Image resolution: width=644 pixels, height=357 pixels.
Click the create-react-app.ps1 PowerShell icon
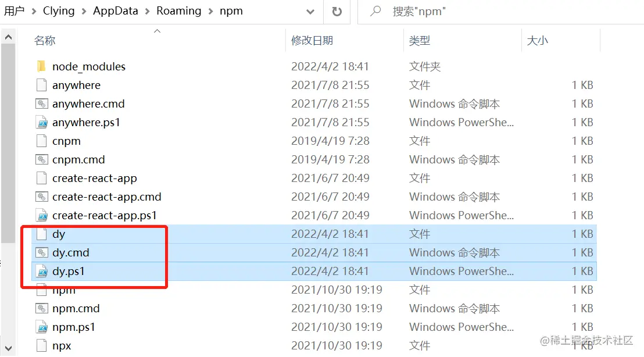[x=41, y=215]
